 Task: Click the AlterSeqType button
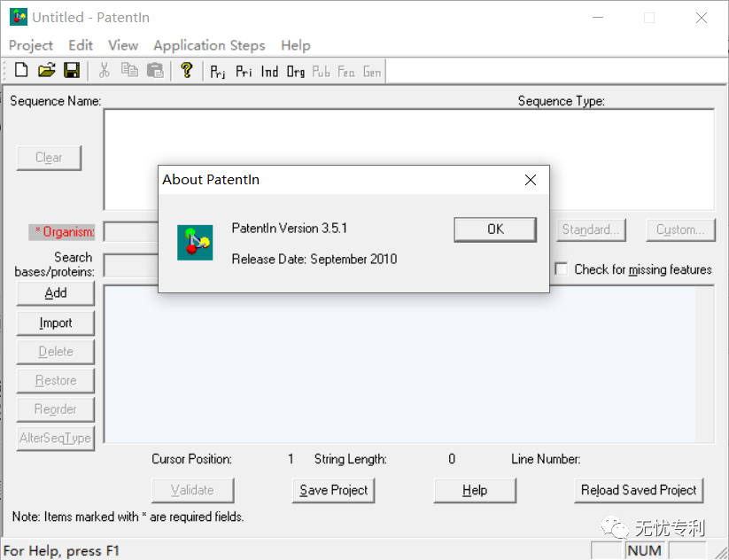(55, 438)
